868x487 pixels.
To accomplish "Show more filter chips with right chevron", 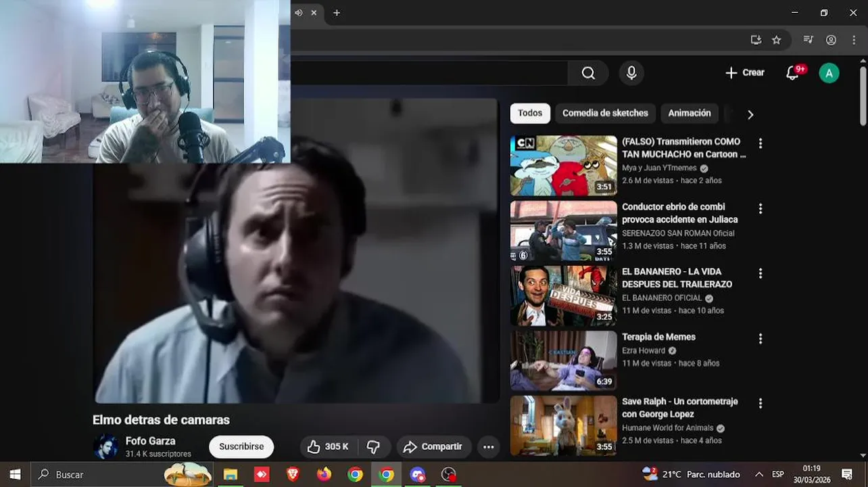I will [750, 114].
